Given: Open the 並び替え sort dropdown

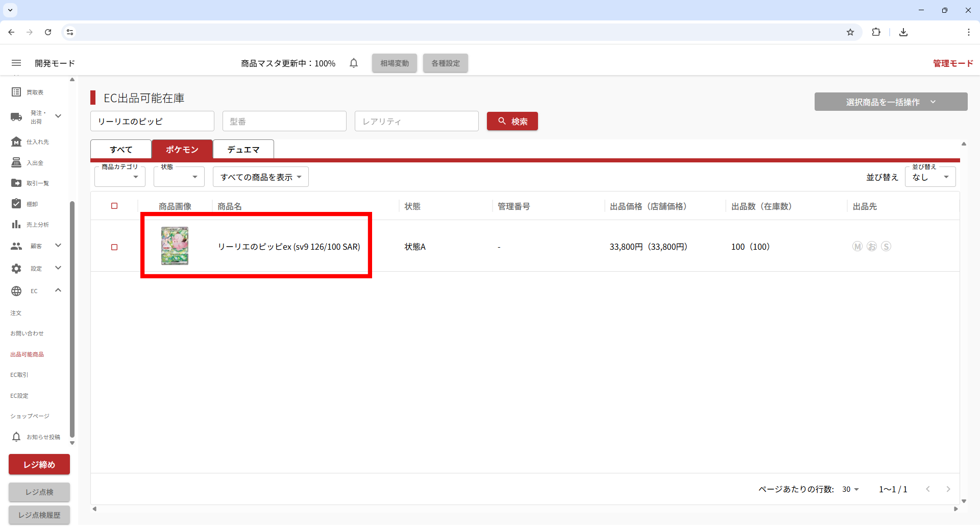Looking at the screenshot, I should click(930, 177).
